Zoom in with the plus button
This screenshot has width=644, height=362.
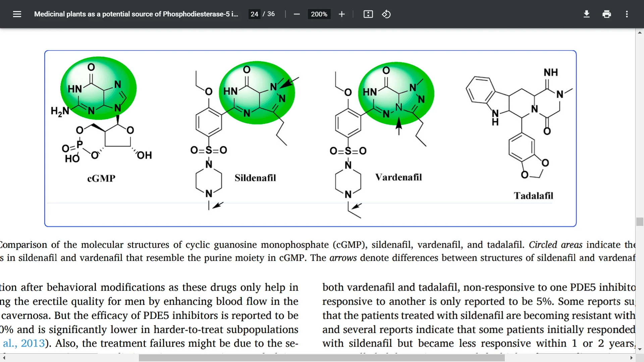pyautogui.click(x=341, y=14)
